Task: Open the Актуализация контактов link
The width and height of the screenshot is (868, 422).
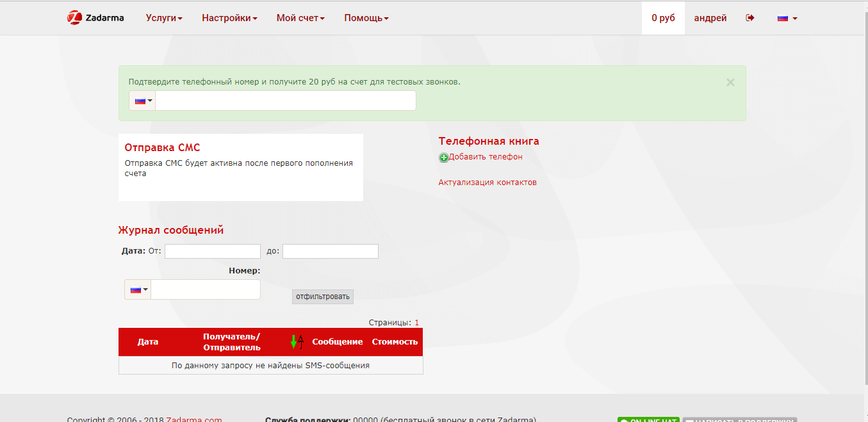Action: [x=487, y=183]
